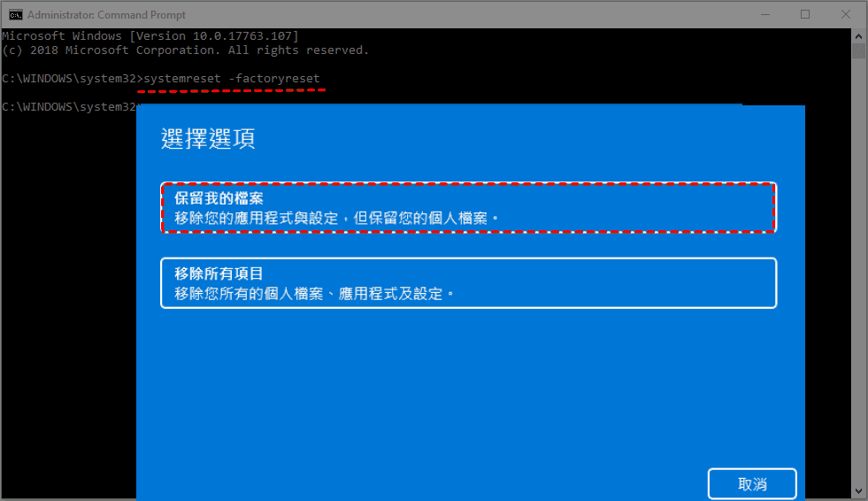Screen dimensions: 868x501
Task: Click the console scrollbar down arrow
Action: [x=858, y=491]
